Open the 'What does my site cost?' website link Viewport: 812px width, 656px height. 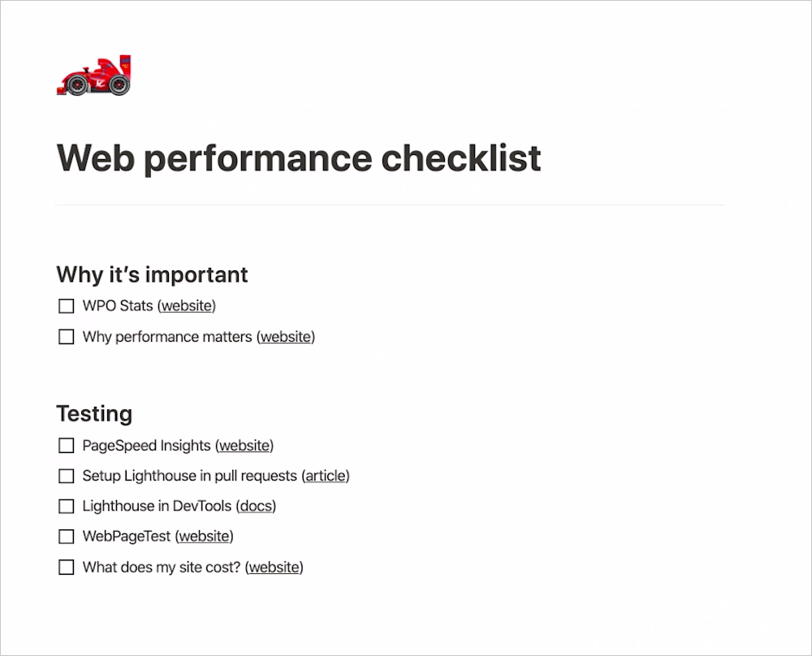(274, 568)
